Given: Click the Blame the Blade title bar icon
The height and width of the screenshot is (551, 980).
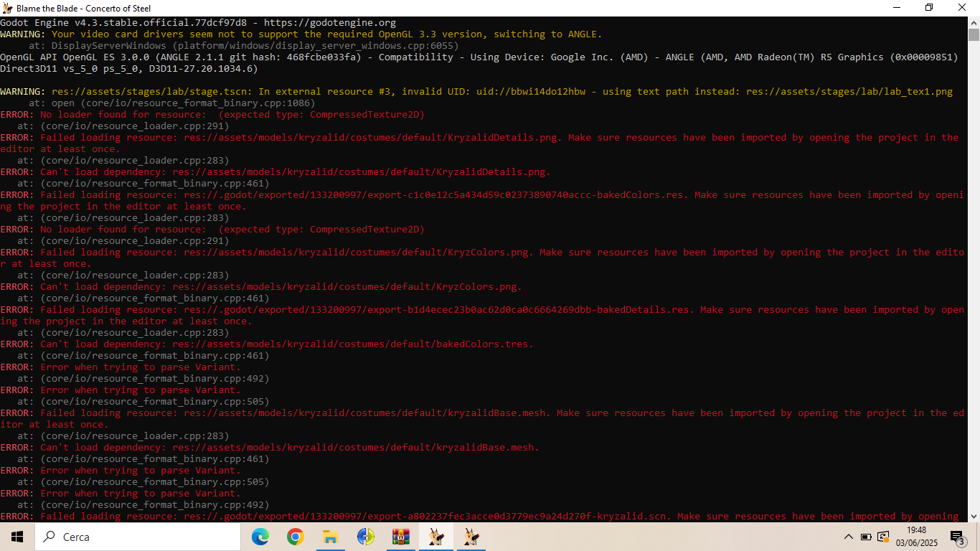Looking at the screenshot, I should (x=8, y=8).
